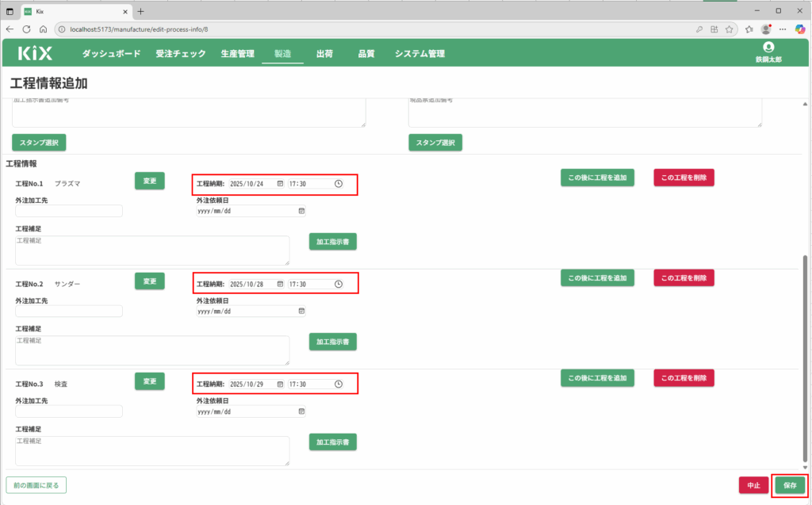Click the page vertical scrollbar thumb
The height and width of the screenshot is (505, 812).
click(806, 357)
